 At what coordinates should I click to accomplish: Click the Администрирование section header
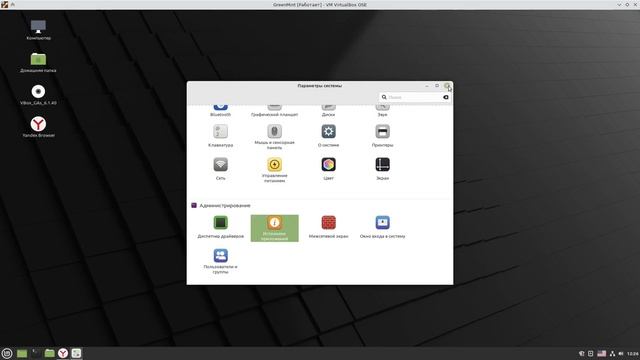(224, 205)
